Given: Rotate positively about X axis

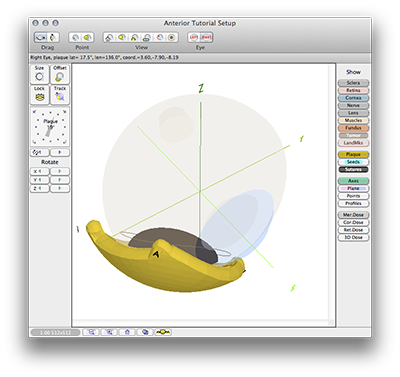Looking at the screenshot, I should (x=60, y=171).
